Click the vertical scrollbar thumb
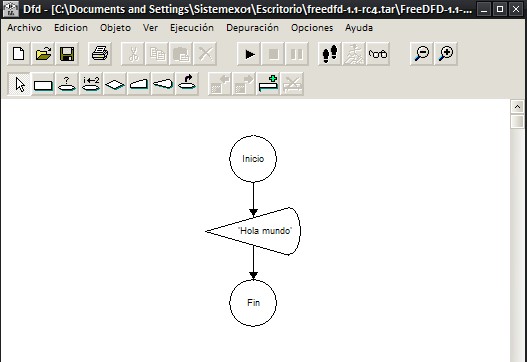 pos(517,121)
